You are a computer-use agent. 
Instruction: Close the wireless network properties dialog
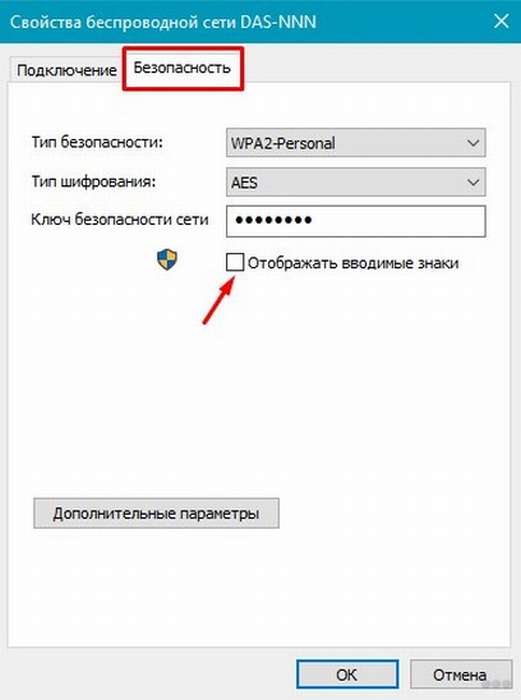click(x=501, y=21)
